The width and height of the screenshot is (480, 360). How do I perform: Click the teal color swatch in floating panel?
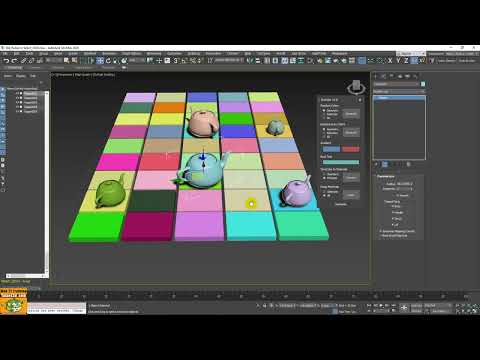click(x=341, y=162)
